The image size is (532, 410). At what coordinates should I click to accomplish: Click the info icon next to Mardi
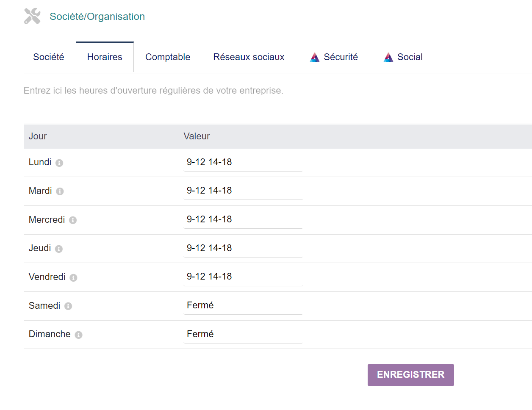coord(59,191)
